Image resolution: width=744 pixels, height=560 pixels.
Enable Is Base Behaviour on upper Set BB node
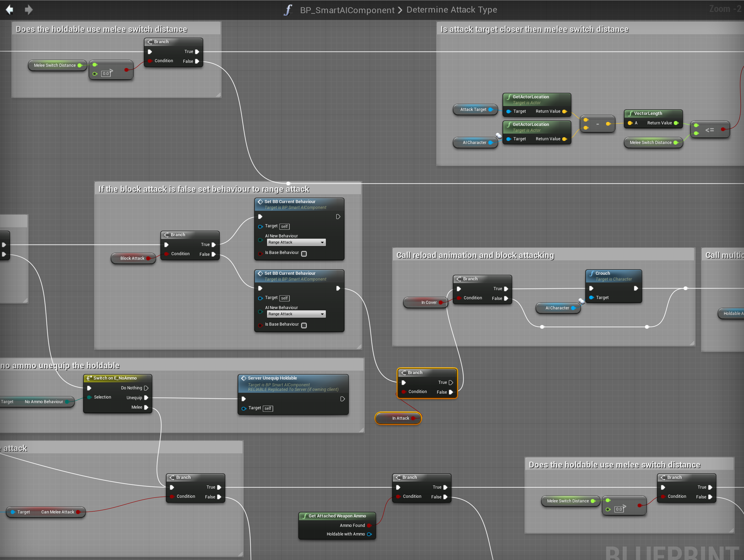point(304,254)
